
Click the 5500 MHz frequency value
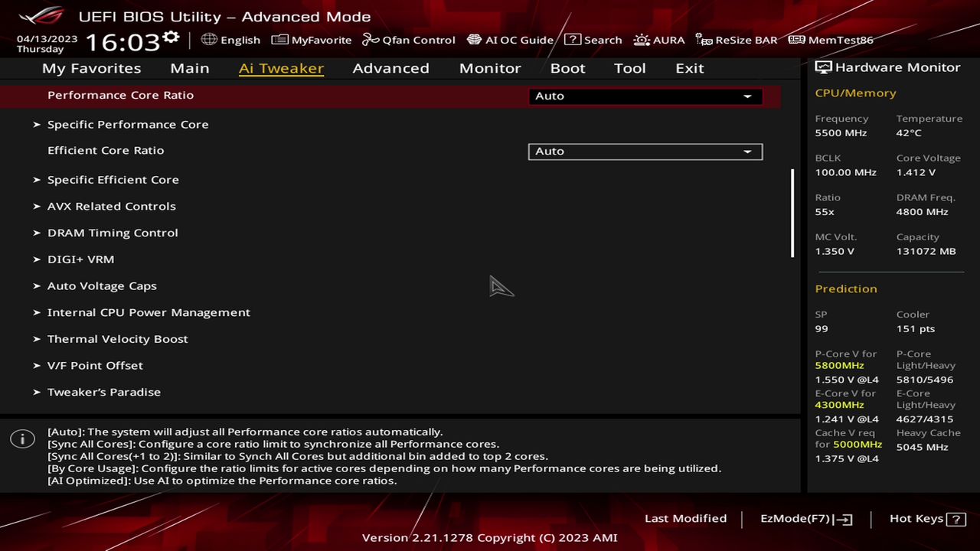[841, 133]
